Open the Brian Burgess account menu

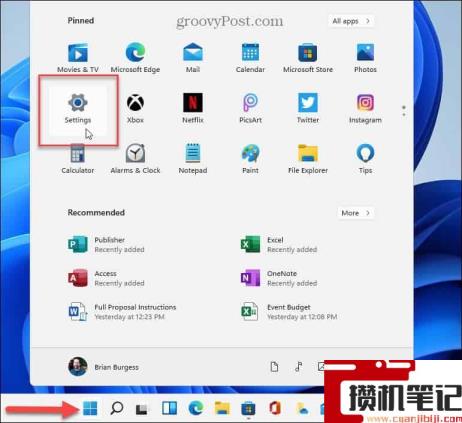104,367
